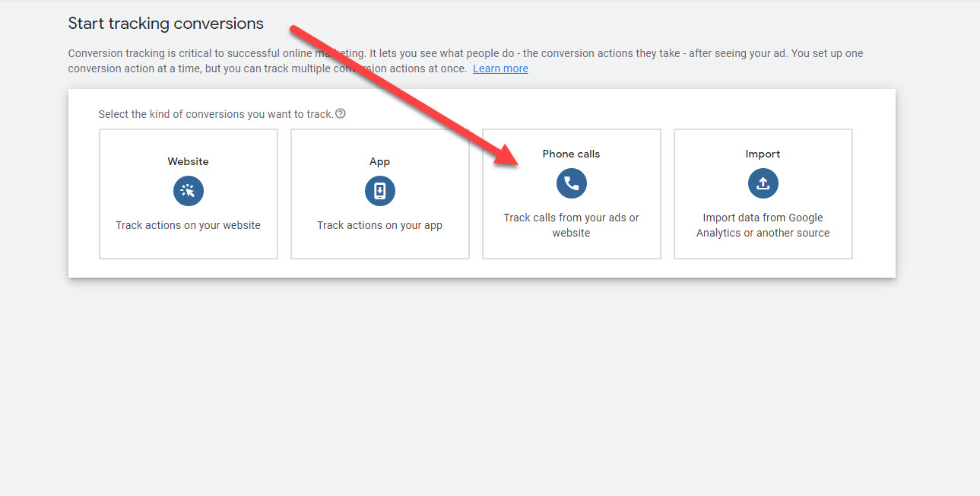The height and width of the screenshot is (496, 980).
Task: Select the Website card title
Action: [x=188, y=161]
